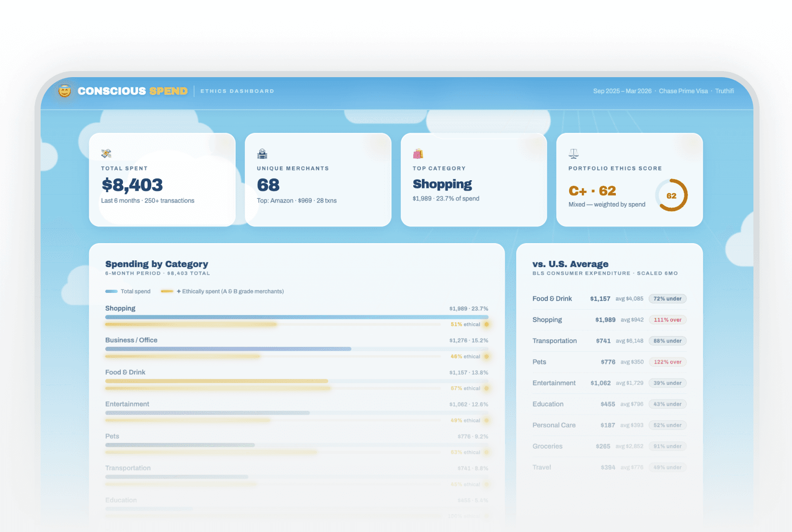The width and height of the screenshot is (792, 532).
Task: Click Food & Drink in U.S. Average list
Action: [x=552, y=299]
